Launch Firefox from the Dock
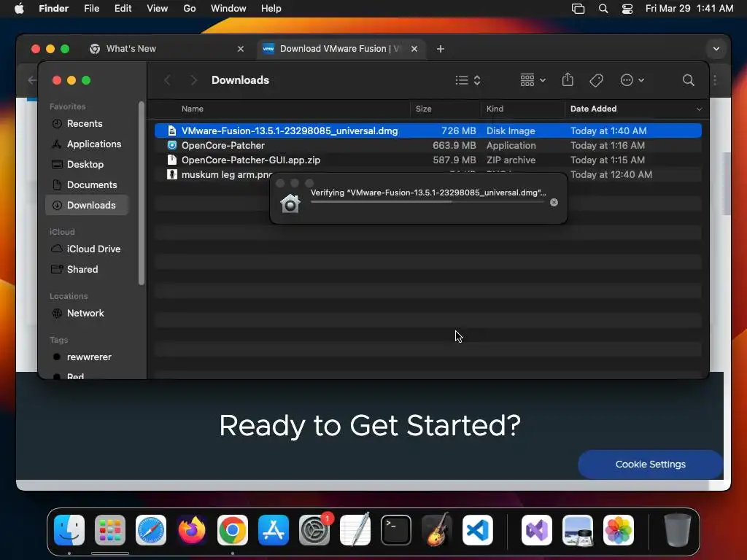This screenshot has width=747, height=560. [x=192, y=530]
